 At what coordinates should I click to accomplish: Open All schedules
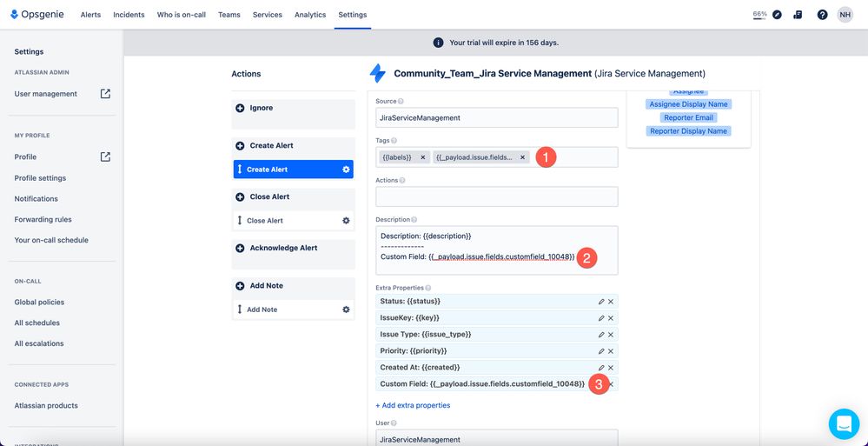coord(37,323)
